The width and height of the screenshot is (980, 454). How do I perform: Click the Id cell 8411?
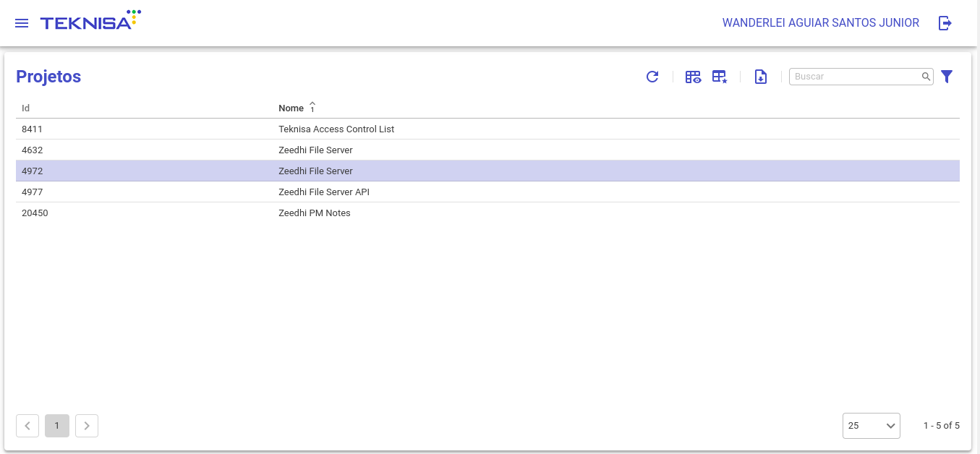pyautogui.click(x=32, y=129)
